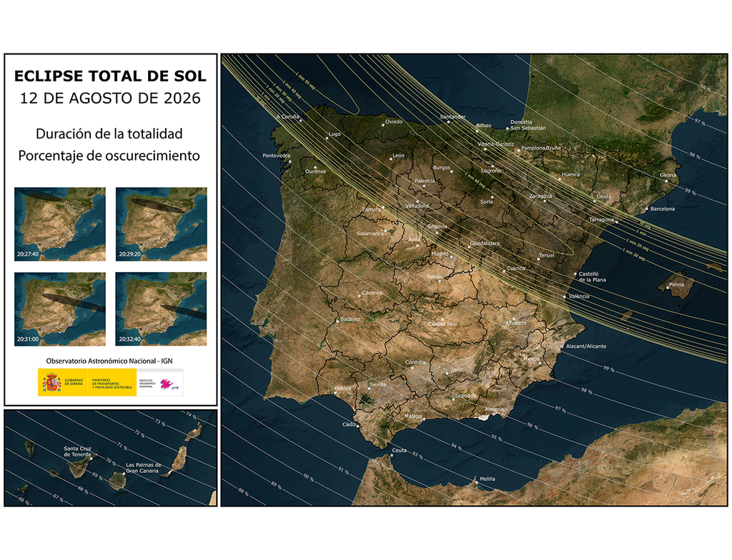Click the Ceuta city label
Screen dimensions: 732x560
click(x=399, y=450)
